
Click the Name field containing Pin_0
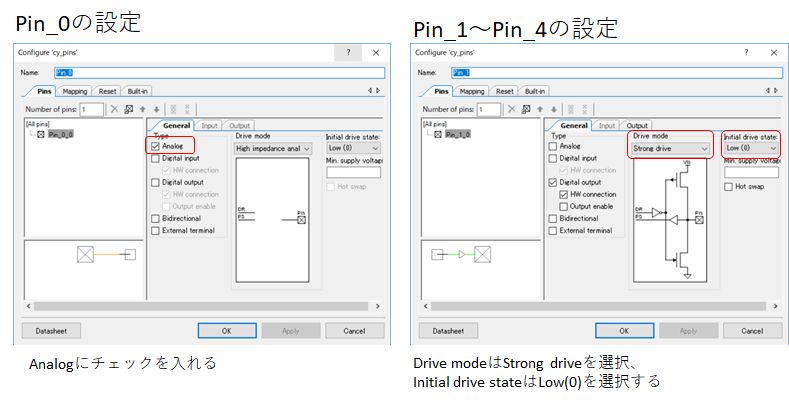219,73
